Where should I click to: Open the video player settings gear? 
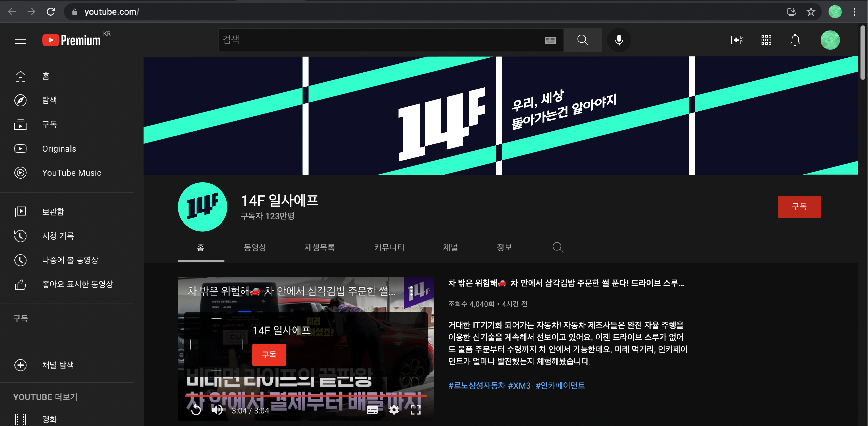click(x=394, y=410)
